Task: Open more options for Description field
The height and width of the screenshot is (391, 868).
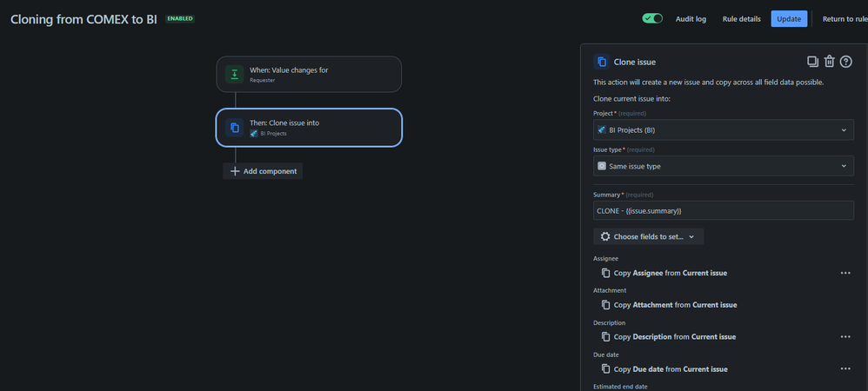Action: pos(845,337)
